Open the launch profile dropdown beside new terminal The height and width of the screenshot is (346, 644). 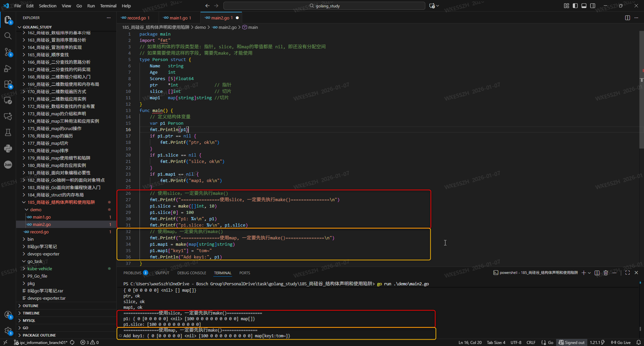click(589, 273)
